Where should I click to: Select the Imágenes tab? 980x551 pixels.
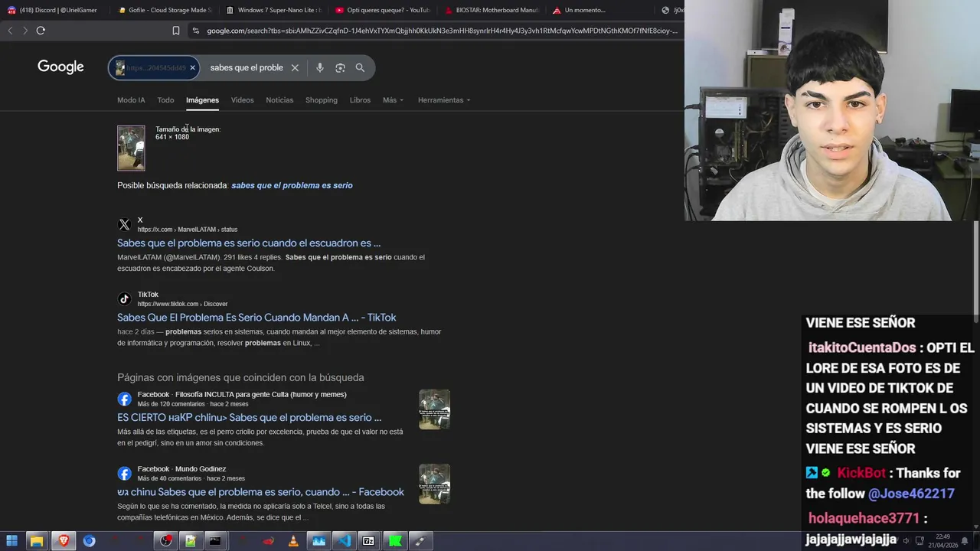[202, 100]
